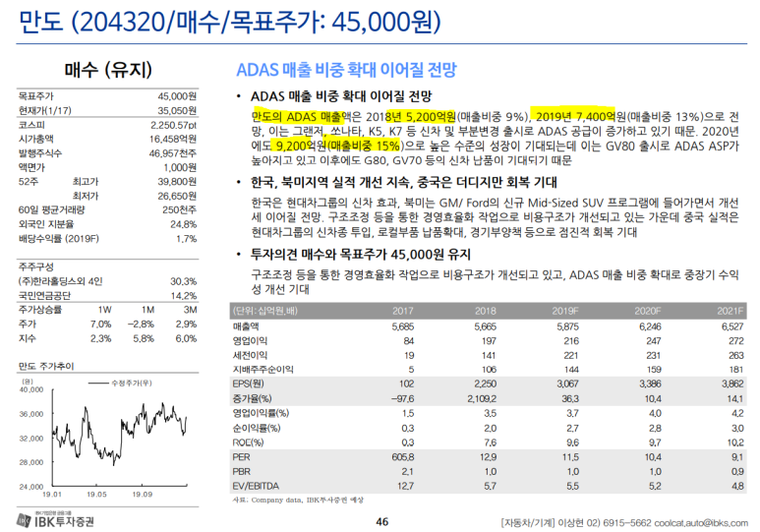Image resolution: width=760 pixels, height=532 pixels.
Task: Click the 발행주식수 value 46,957천주
Action: 173,153
